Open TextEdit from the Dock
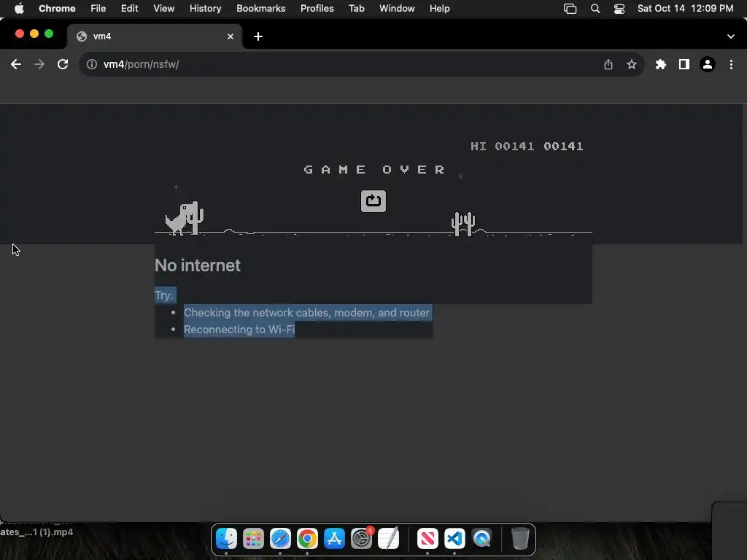This screenshot has width=747, height=560. click(388, 539)
